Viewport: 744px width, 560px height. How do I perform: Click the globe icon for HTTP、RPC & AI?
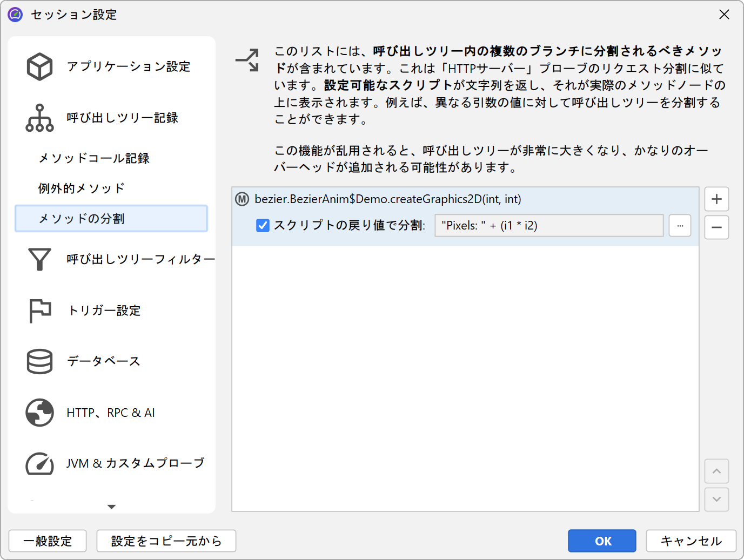point(39,413)
